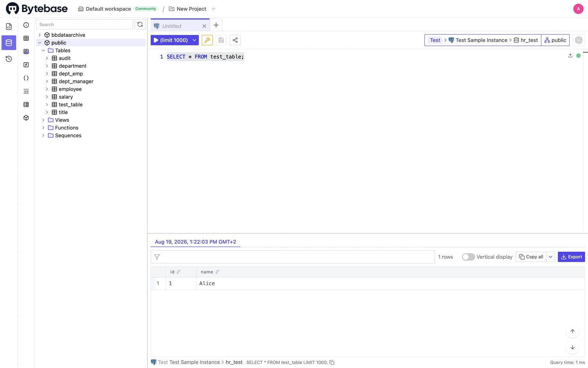Screen dimensions: 588x368
Task: Open run query options dropdown
Action: point(194,40)
